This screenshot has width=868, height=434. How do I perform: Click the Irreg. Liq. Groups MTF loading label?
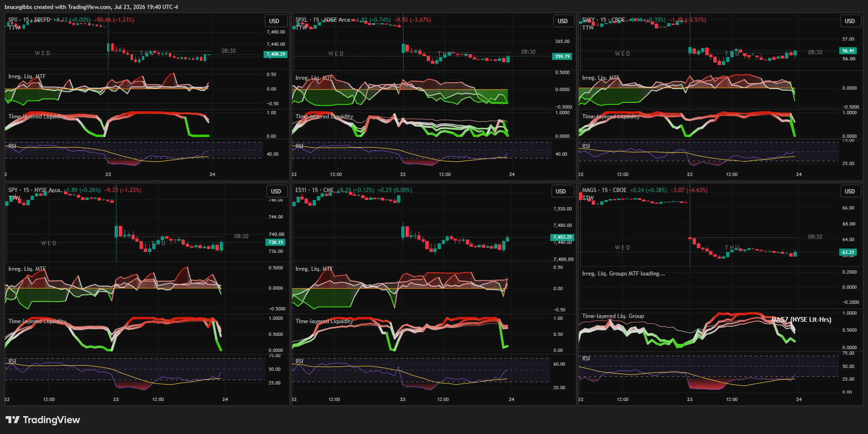(x=623, y=274)
